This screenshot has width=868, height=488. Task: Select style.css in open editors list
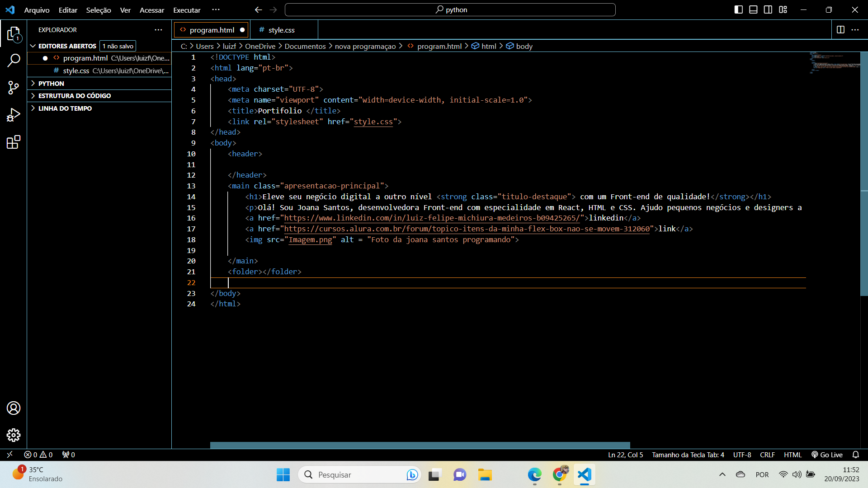click(99, 71)
